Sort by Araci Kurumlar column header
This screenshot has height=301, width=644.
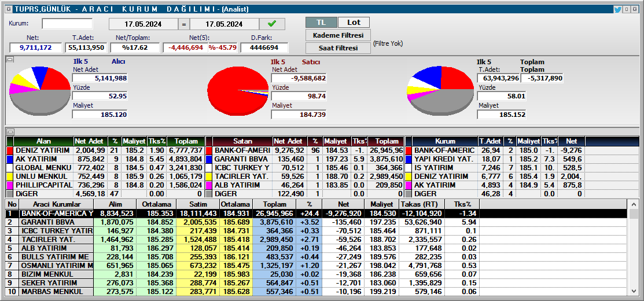tap(57, 204)
